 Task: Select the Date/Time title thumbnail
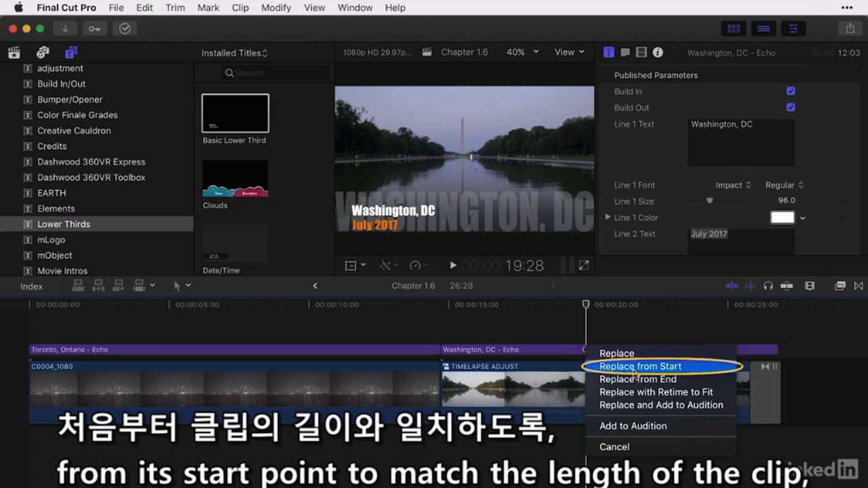pos(235,243)
